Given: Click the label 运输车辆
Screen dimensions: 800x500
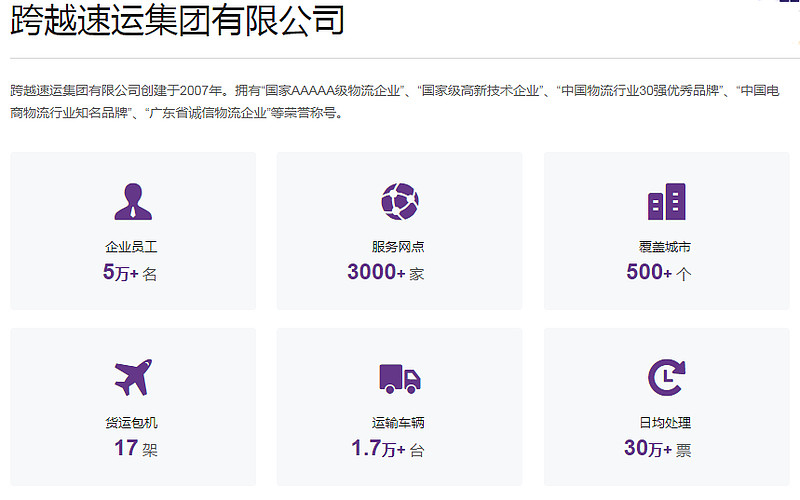Looking at the screenshot, I should tap(398, 423).
